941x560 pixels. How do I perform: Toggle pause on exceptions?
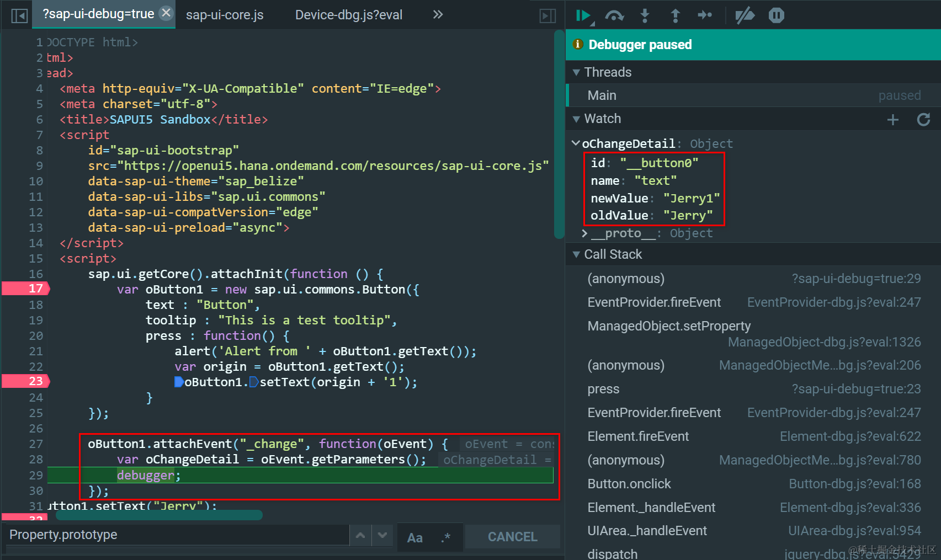point(776,15)
